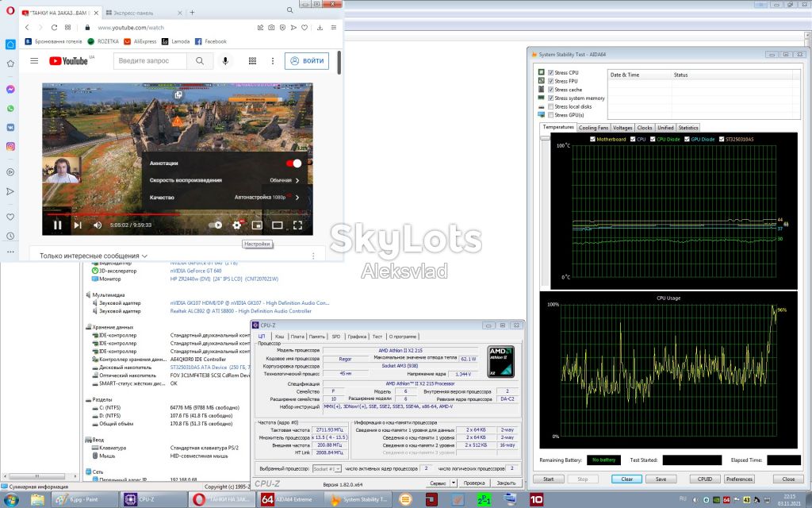Expand chat filter 'Только интересные сообщения'
Viewport: 812px width, 508px height.
click(94, 256)
